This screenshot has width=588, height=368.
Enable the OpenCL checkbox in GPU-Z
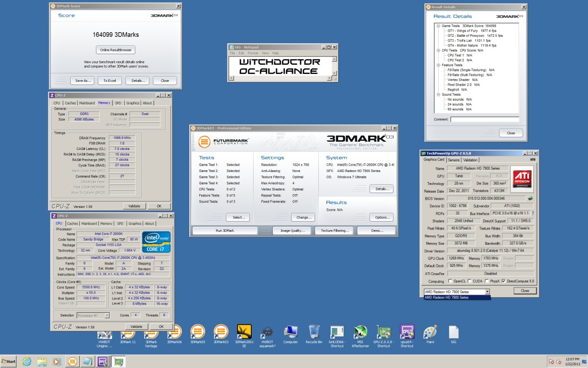(450, 281)
